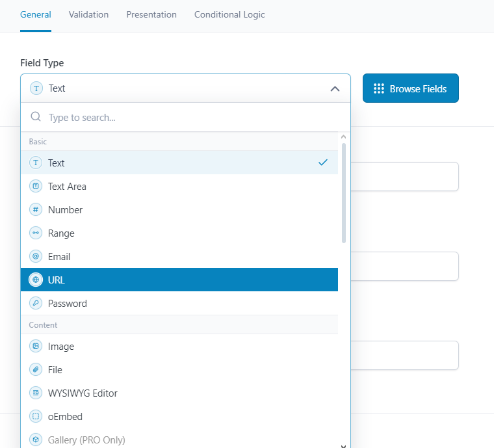Viewport: 494px width, 448px height.
Task: Click the dropdown list scrollbar down arrow
Action: pos(343,445)
